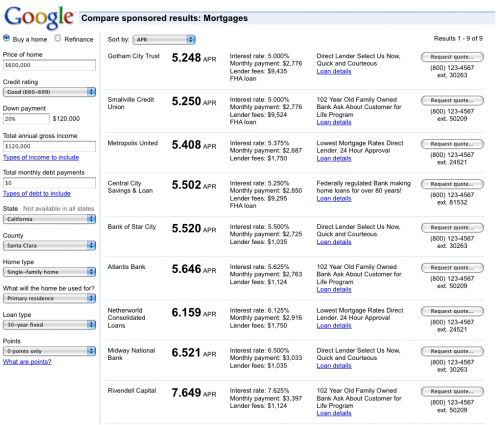
Task: Expand the Credit rating dropdown
Action: [x=49, y=92]
